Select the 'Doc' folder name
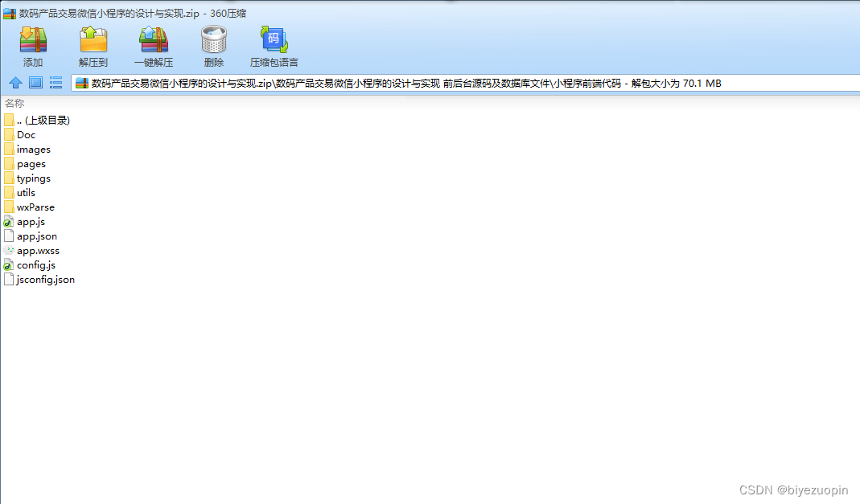Screen dimensions: 860x504 [x=26, y=135]
